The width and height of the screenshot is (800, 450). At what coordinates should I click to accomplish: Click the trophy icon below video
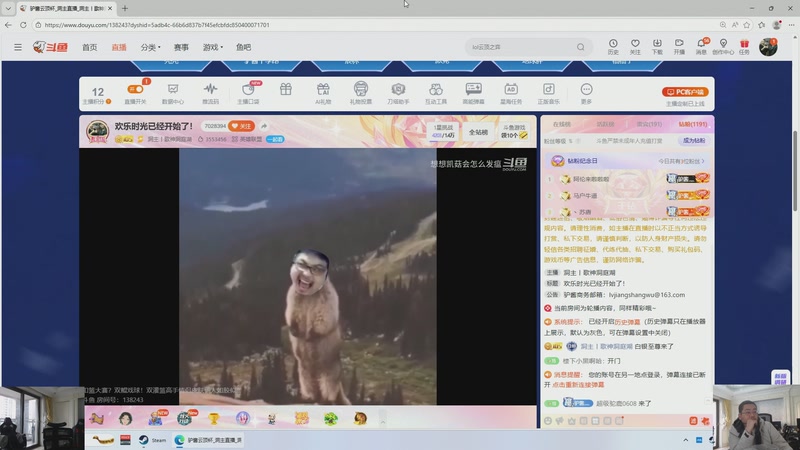214,419
